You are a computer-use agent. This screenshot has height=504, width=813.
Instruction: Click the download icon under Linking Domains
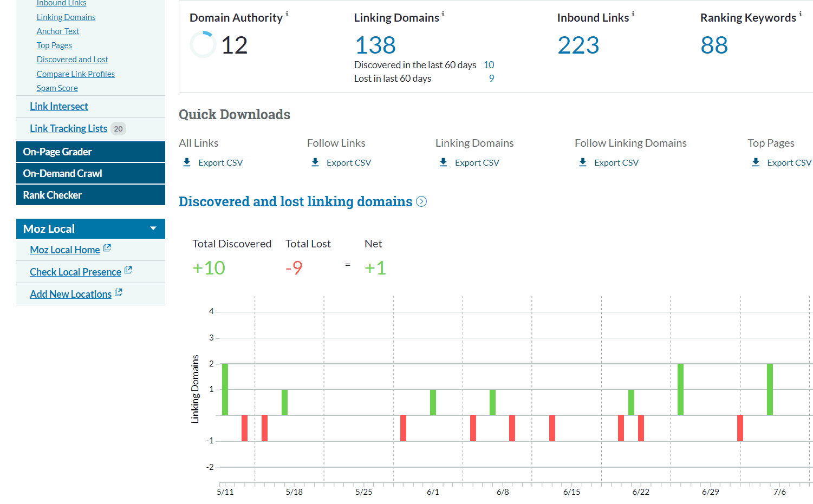click(x=443, y=162)
